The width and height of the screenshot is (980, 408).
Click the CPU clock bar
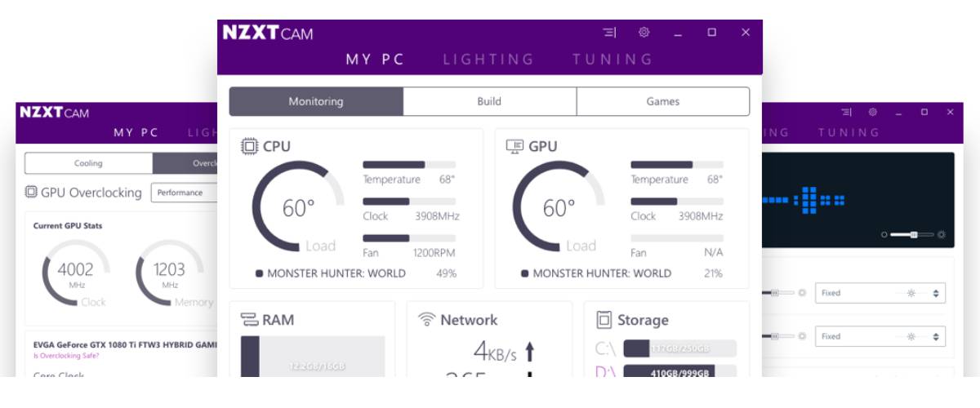(409, 202)
